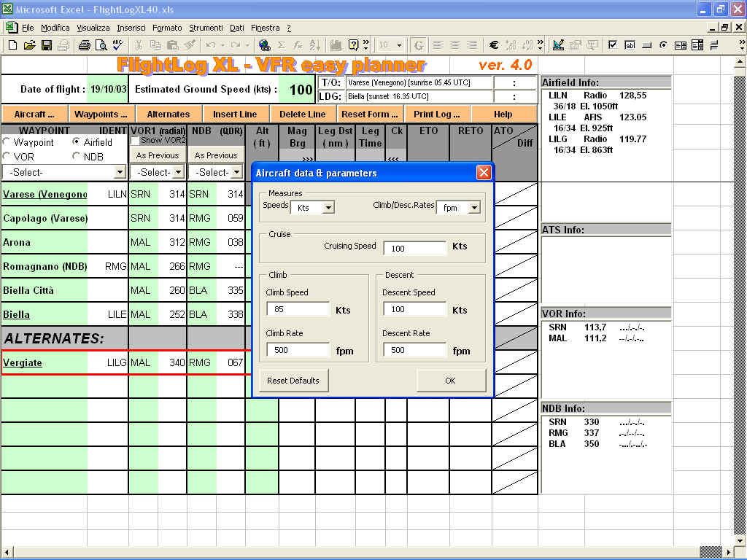The width and height of the screenshot is (747, 560).
Task: Open the Inserisci menu
Action: tap(131, 28)
